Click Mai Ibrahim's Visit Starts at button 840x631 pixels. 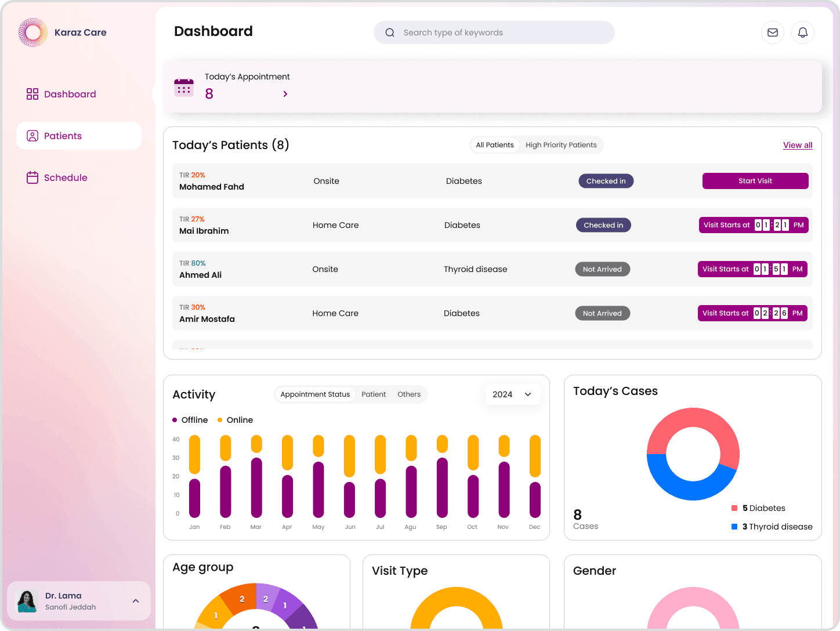click(x=754, y=225)
